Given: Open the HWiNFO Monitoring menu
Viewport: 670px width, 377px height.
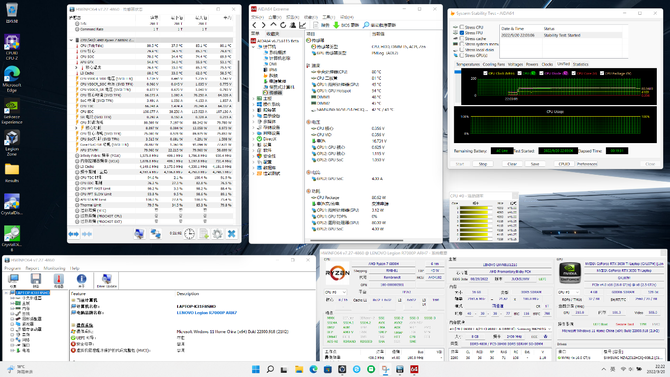Looking at the screenshot, I should click(x=54, y=268).
